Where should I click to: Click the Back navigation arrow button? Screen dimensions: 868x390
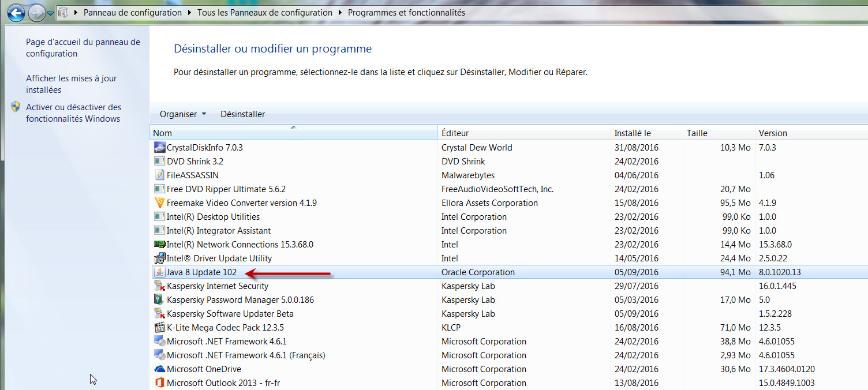[x=16, y=12]
